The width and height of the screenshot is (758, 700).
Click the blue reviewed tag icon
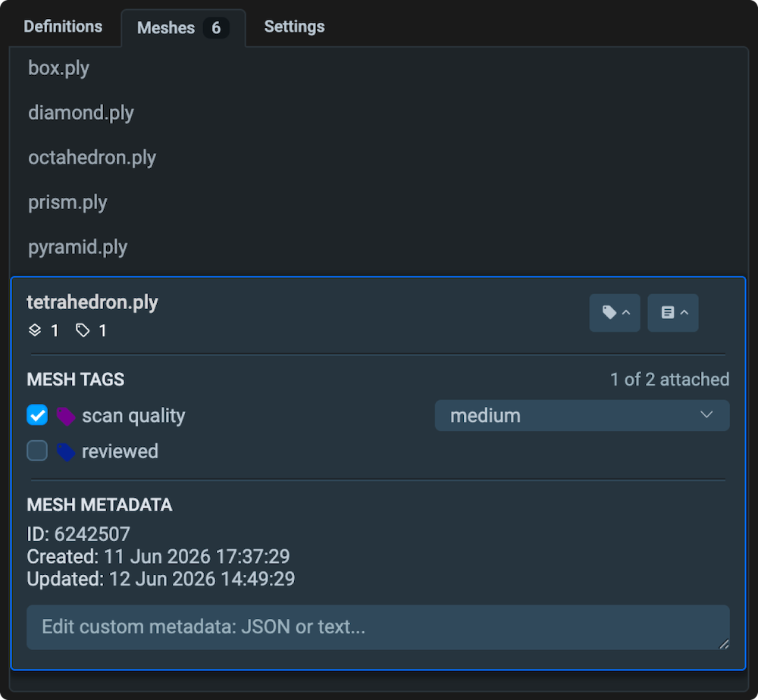point(66,452)
